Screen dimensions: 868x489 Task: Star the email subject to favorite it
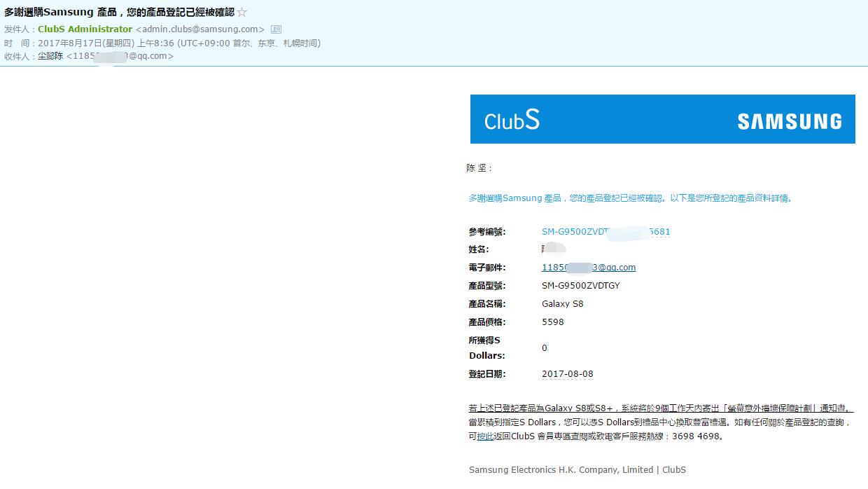click(241, 11)
